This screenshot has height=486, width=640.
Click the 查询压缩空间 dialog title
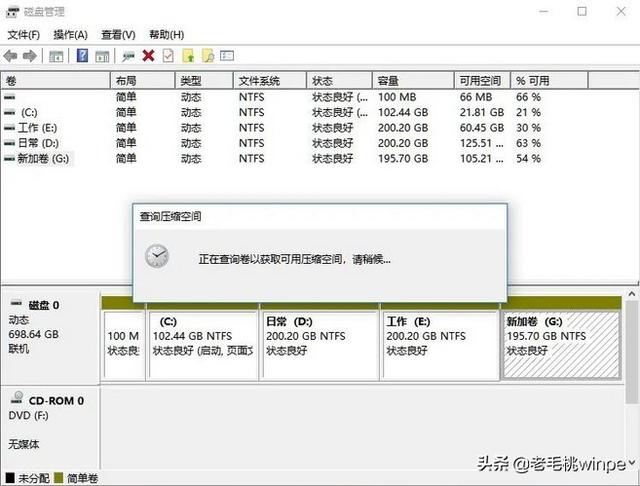tap(171, 216)
